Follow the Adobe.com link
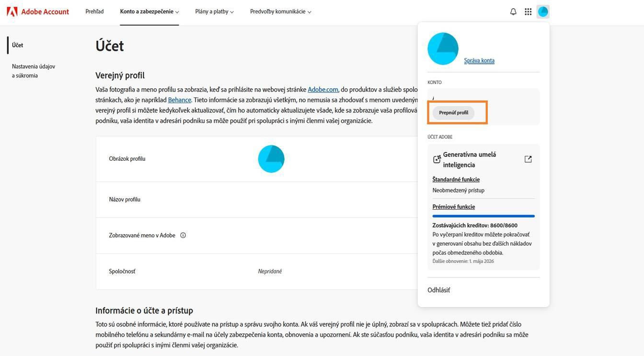This screenshot has width=644, height=356. click(x=322, y=89)
